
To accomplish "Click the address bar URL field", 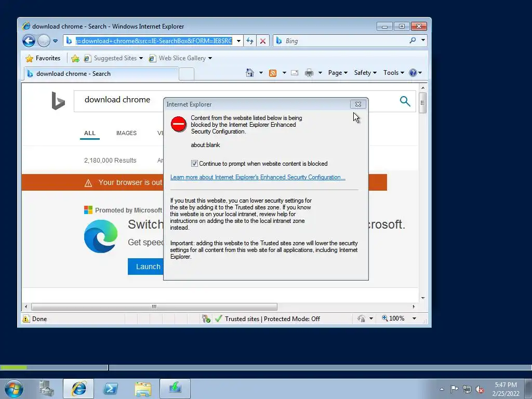I will [x=154, y=41].
